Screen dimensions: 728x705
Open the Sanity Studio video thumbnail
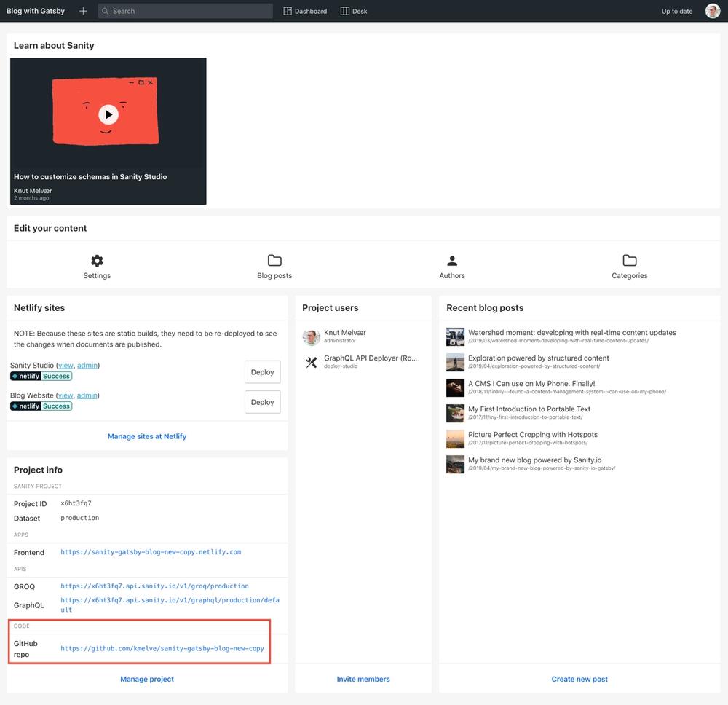(108, 131)
